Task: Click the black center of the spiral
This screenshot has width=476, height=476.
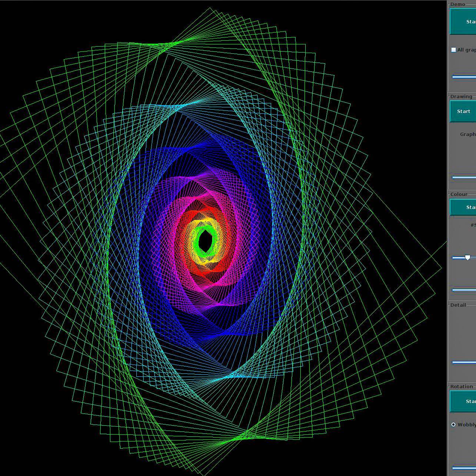Action: pyautogui.click(x=205, y=242)
